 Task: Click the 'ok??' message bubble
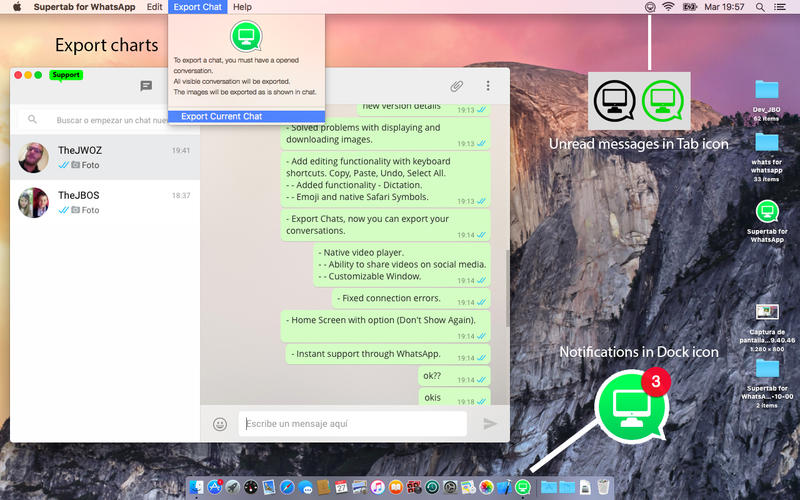(454, 376)
